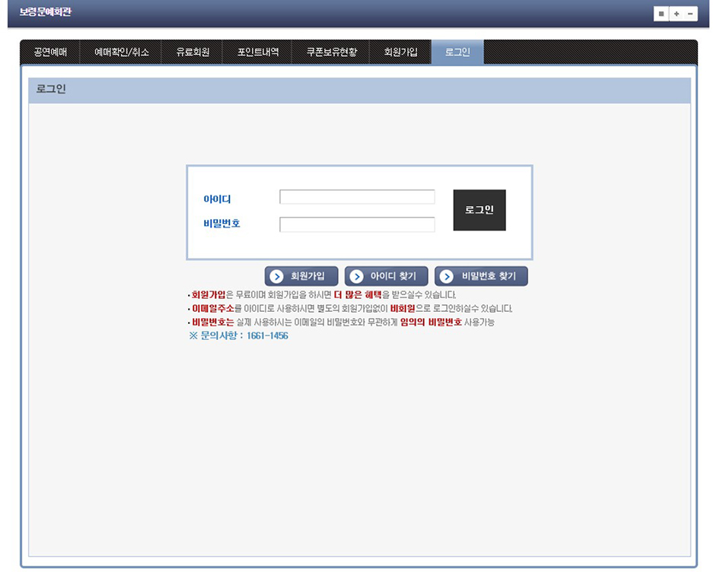Open the 공연예매 tab
Screen dimensions: 717x588
[50, 52]
